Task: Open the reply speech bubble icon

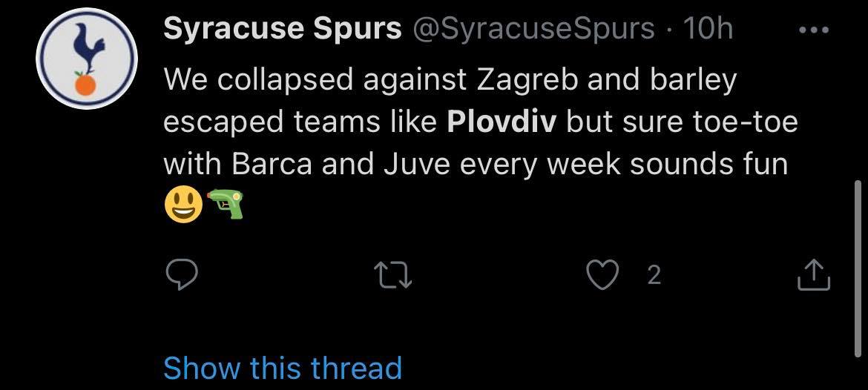Action: (x=181, y=276)
